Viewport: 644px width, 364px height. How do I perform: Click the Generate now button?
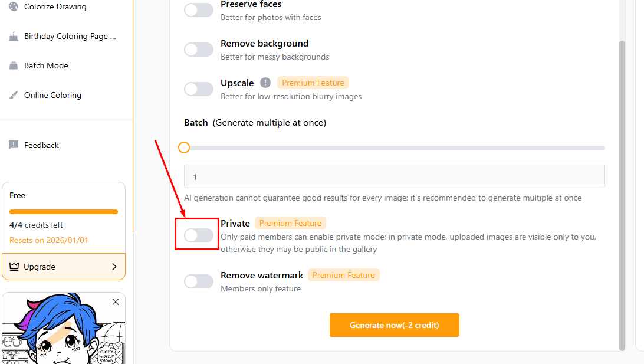394,325
